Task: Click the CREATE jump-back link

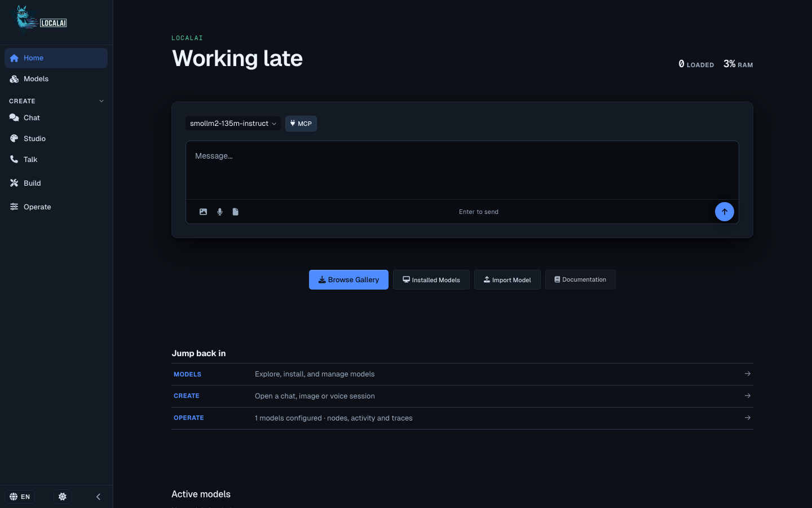Action: [187, 396]
